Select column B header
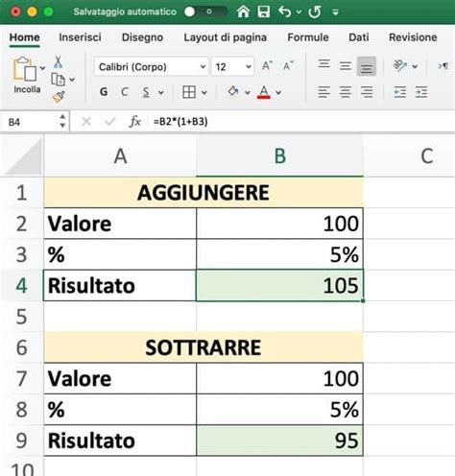 279,156
